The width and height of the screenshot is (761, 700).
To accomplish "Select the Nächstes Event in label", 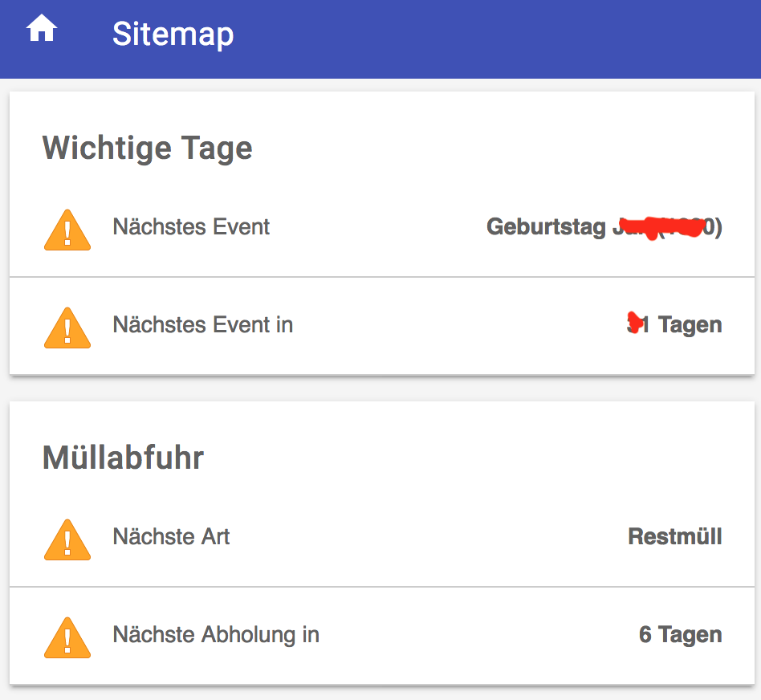I will pos(203,325).
